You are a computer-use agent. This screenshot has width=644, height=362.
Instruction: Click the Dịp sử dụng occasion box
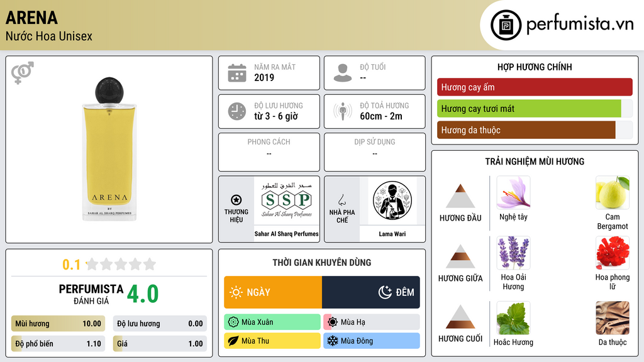pyautogui.click(x=375, y=152)
